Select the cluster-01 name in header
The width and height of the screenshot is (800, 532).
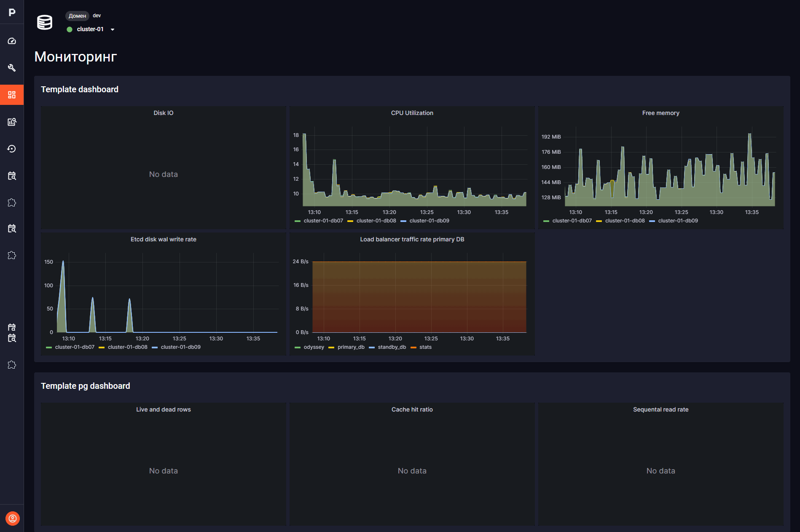90,29
